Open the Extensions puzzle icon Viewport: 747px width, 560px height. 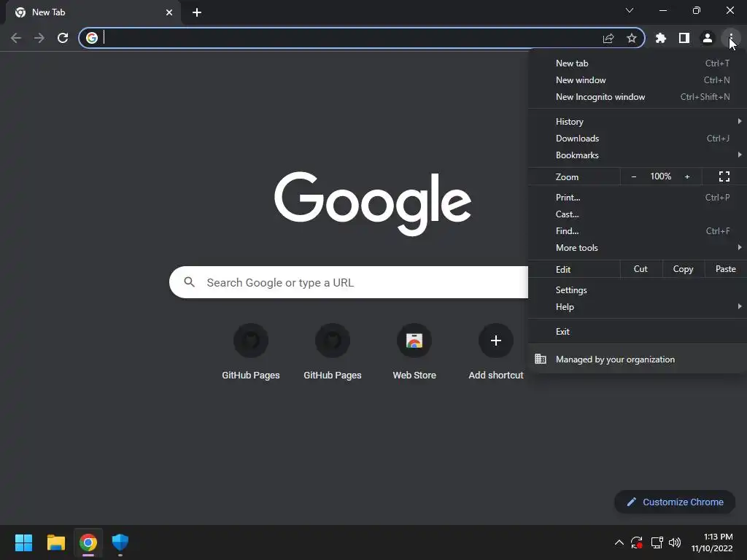[x=661, y=38]
